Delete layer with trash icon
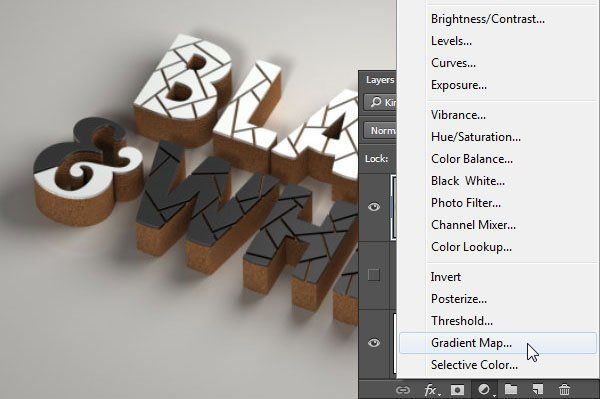The image size is (600, 399). 564,389
